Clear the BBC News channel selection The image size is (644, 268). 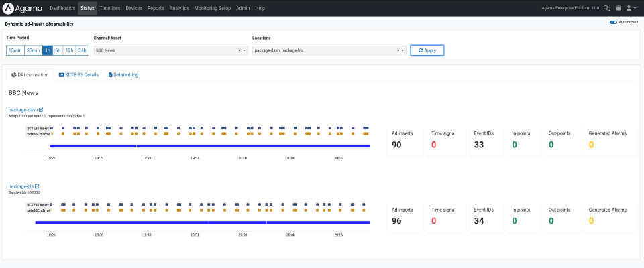click(x=239, y=50)
